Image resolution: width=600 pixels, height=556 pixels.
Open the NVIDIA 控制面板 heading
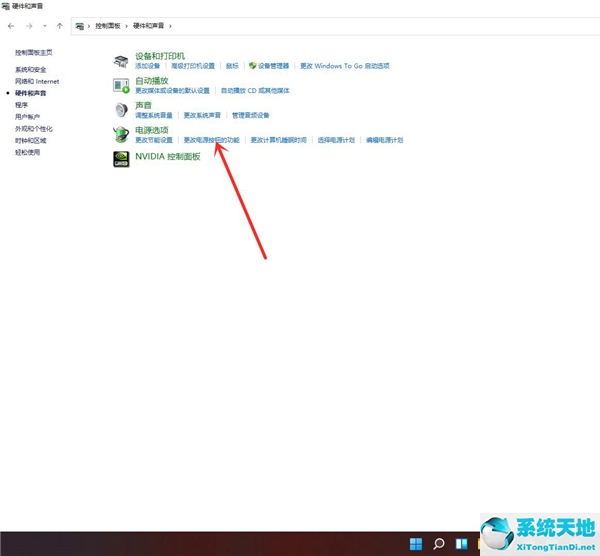click(168, 157)
